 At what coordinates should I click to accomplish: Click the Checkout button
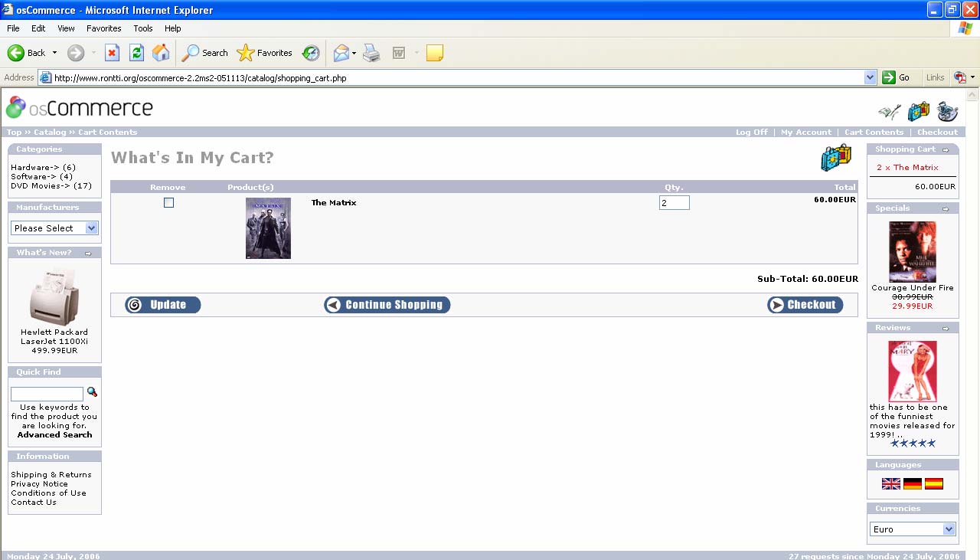[x=805, y=305]
